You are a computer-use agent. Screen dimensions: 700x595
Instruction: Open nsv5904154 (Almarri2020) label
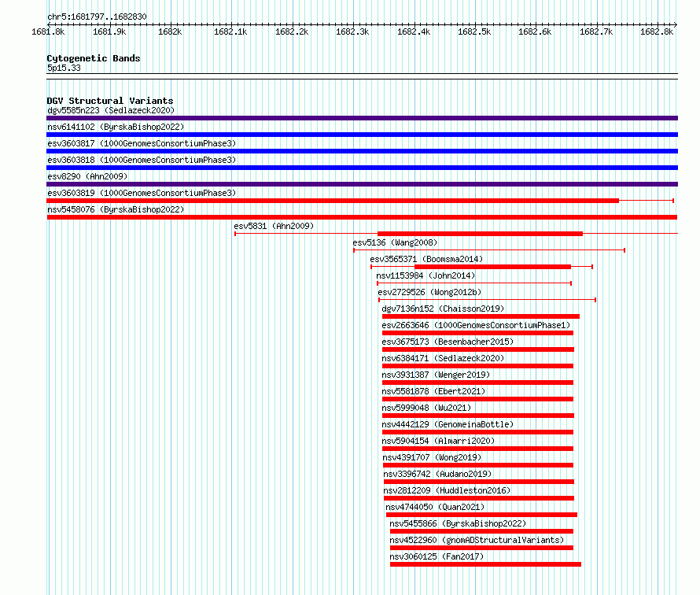[x=438, y=441]
